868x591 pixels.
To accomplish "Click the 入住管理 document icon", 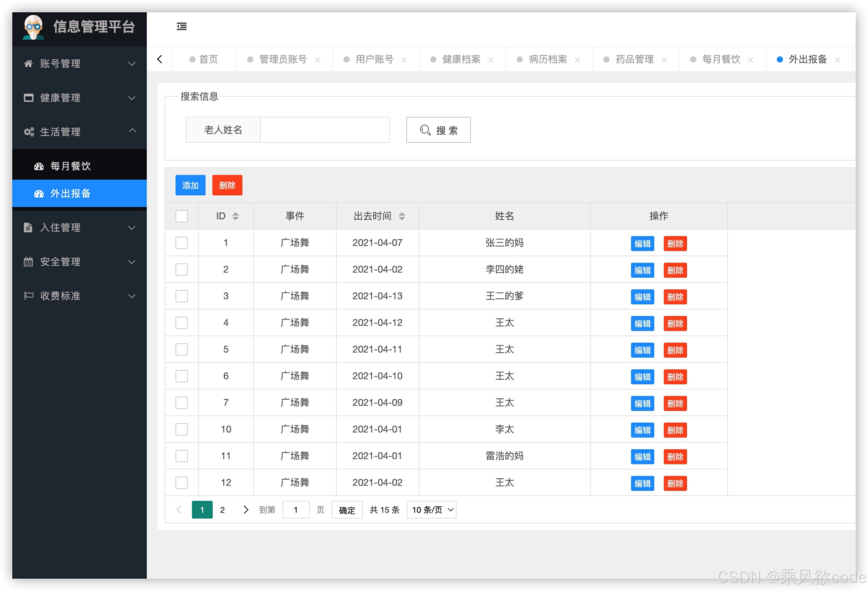I will [x=29, y=228].
